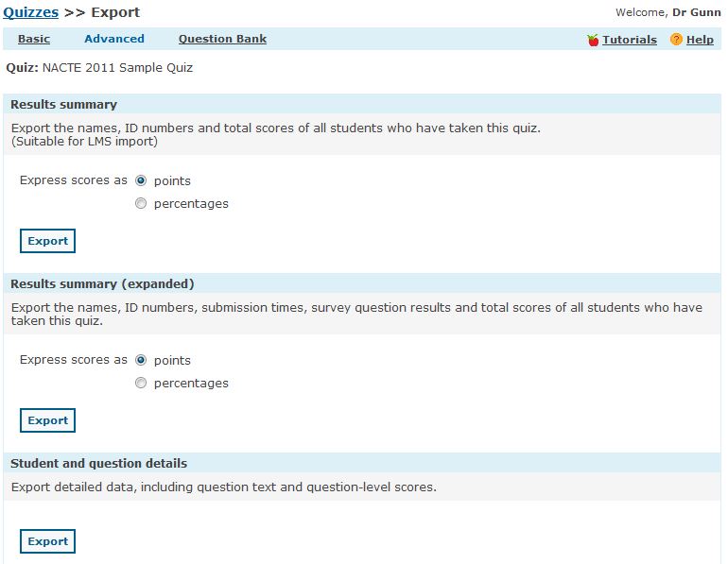Viewport: 728px width, 564px height.
Task: Switch to the Advanced tab
Action: pos(114,39)
